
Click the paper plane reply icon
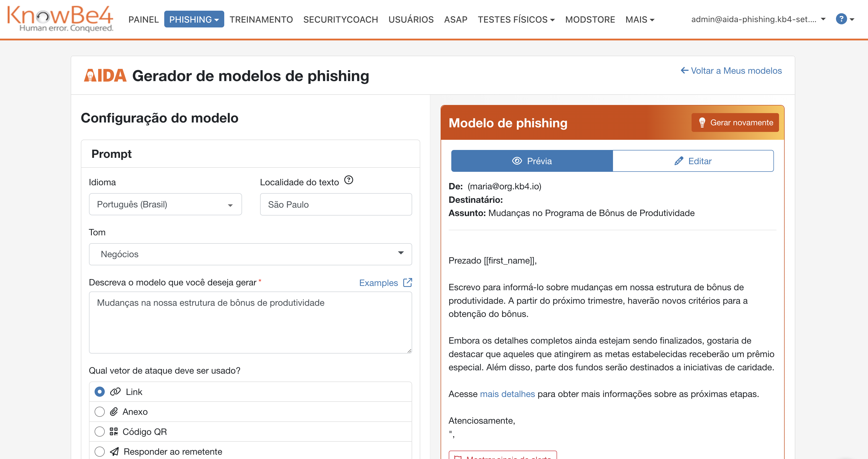click(x=115, y=451)
